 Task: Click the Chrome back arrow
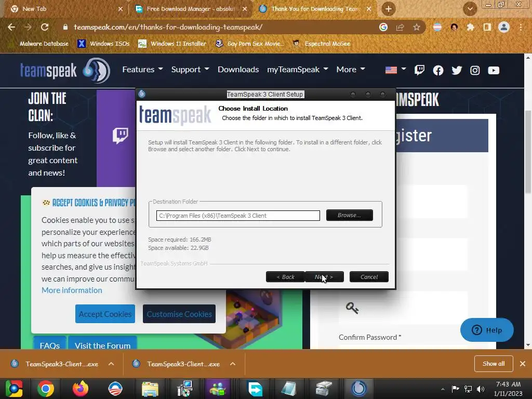click(11, 27)
